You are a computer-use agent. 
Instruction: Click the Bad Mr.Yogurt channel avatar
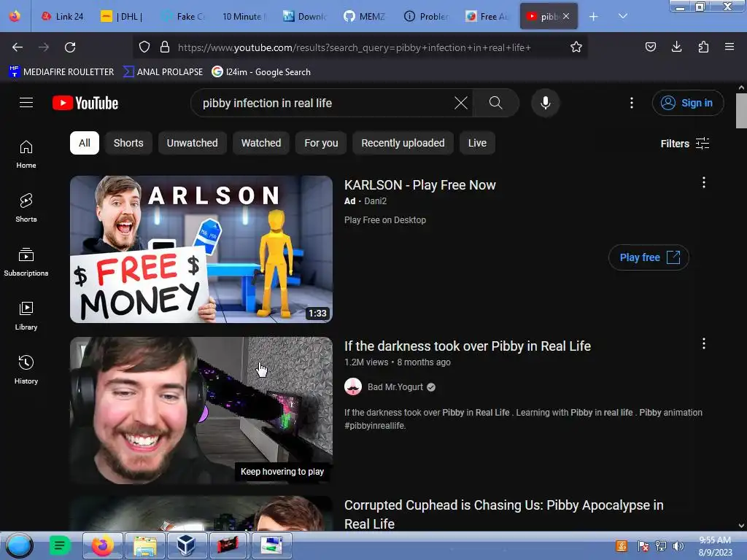pyautogui.click(x=353, y=386)
